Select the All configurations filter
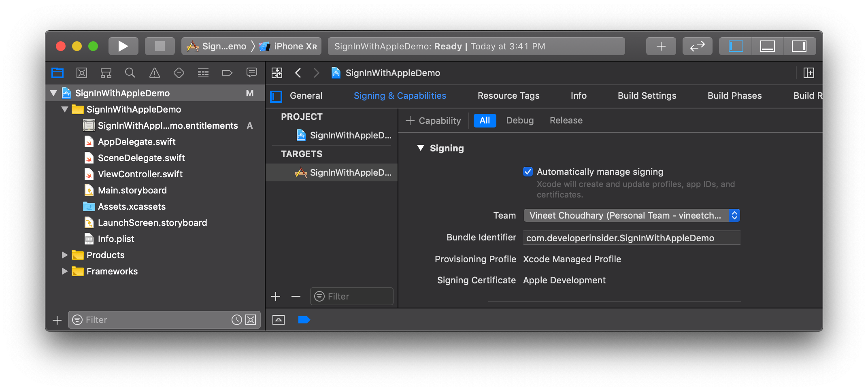This screenshot has width=868, height=391. 485,121
